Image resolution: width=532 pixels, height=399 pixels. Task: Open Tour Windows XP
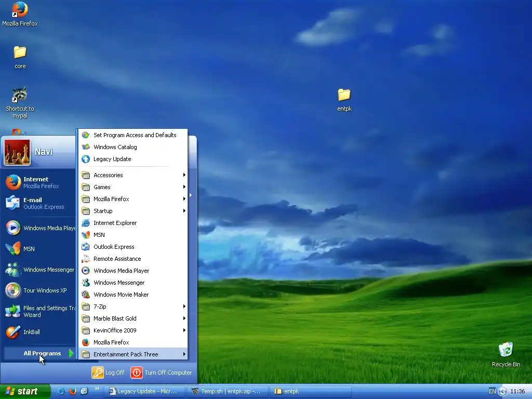39,290
